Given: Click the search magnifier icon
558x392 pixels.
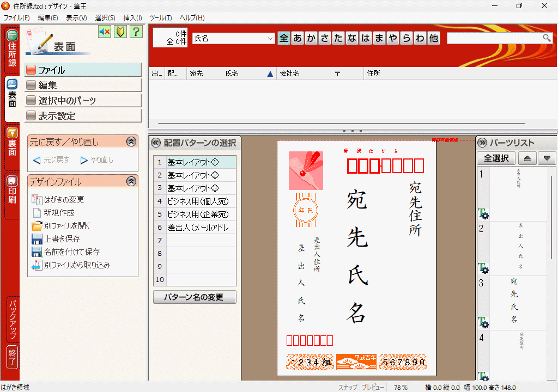Looking at the screenshot, I should 547,38.
